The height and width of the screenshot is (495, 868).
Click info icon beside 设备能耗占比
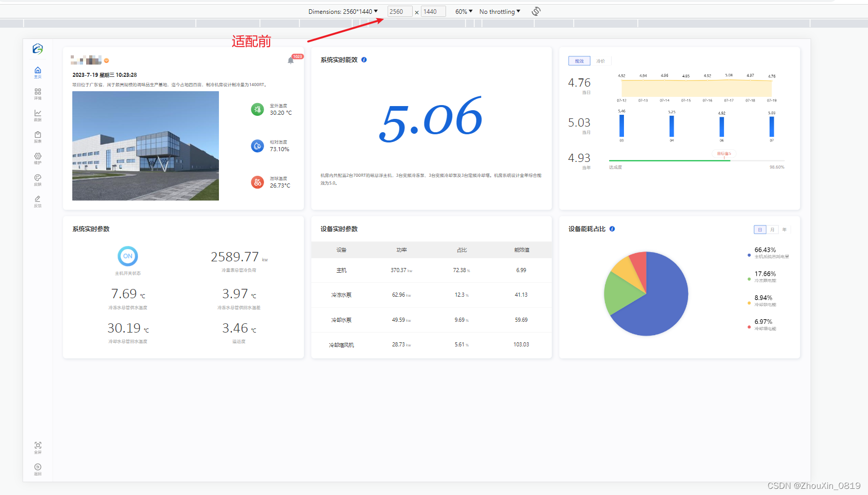612,229
